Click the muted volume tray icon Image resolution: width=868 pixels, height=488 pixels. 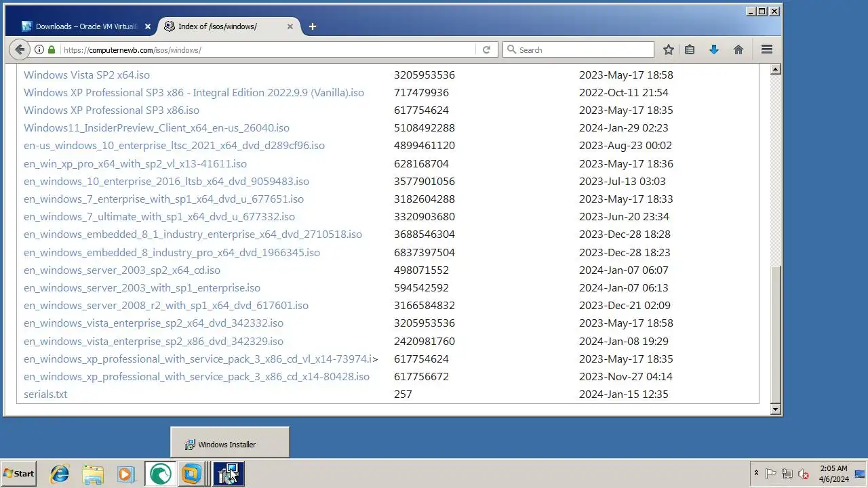804,474
